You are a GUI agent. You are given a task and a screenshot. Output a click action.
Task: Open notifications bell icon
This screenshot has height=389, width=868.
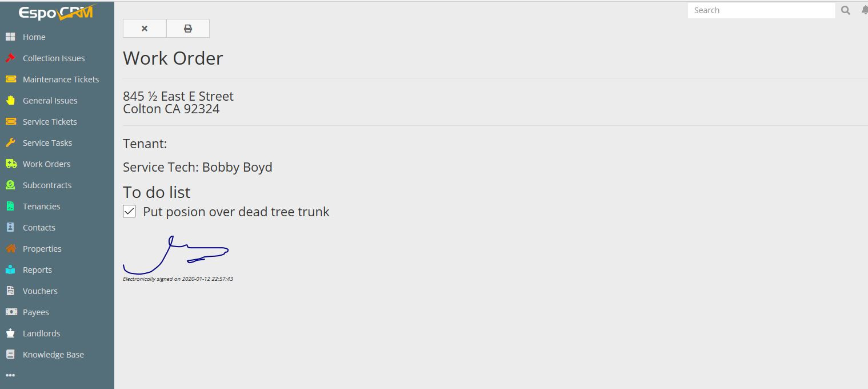pos(864,10)
